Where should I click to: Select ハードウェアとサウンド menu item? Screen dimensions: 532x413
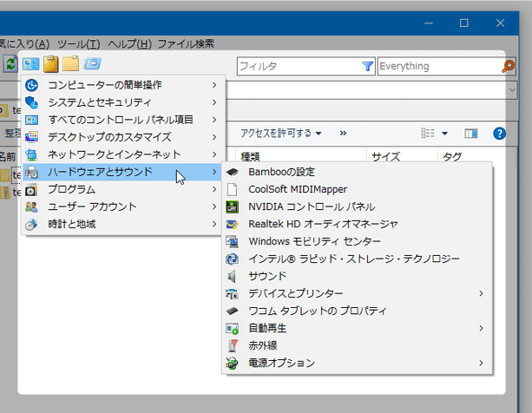click(x=122, y=172)
